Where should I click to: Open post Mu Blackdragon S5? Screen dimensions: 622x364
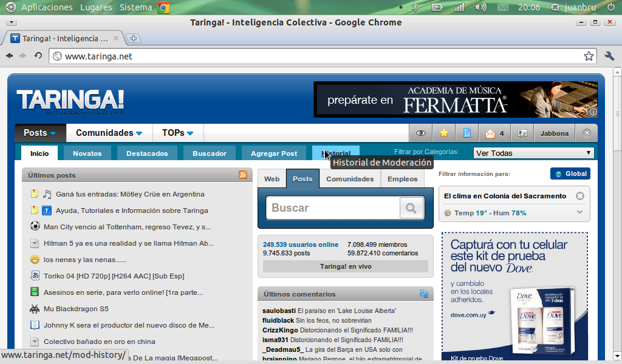(76, 309)
